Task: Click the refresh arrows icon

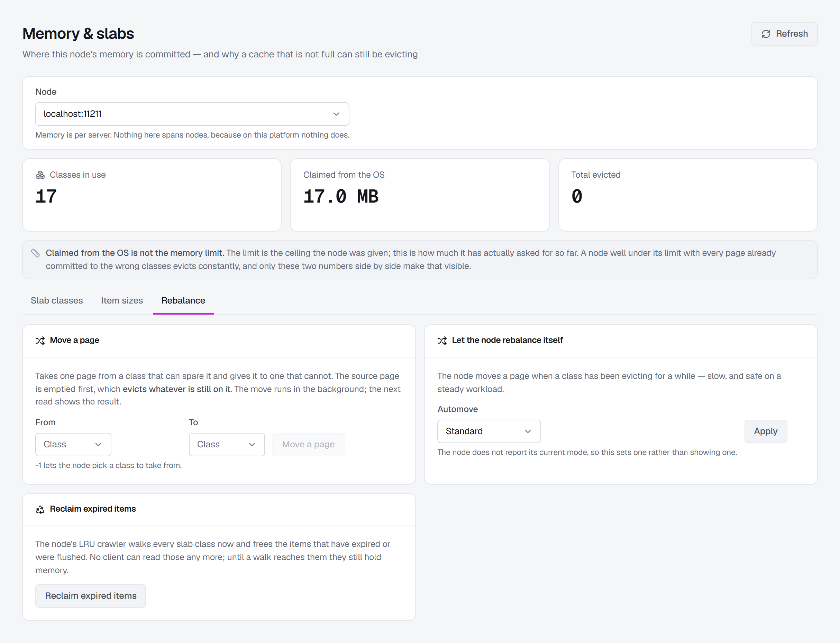Action: pyautogui.click(x=766, y=34)
